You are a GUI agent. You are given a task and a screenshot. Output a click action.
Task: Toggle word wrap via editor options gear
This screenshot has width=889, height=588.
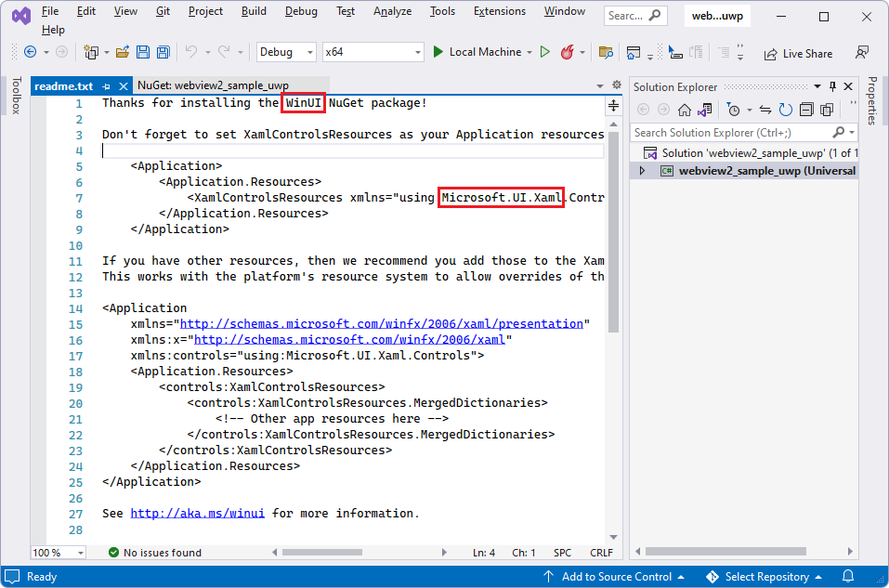[x=615, y=85]
